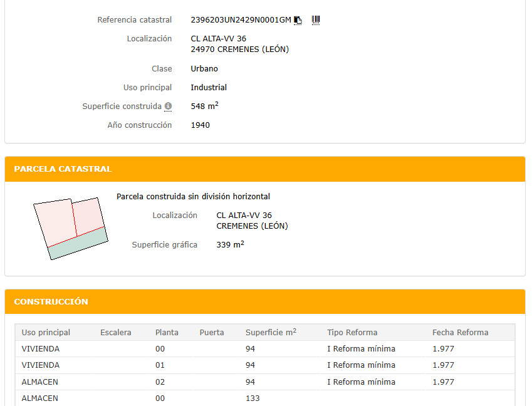Click the Uso principal column header
532x406 pixels.
(46, 333)
